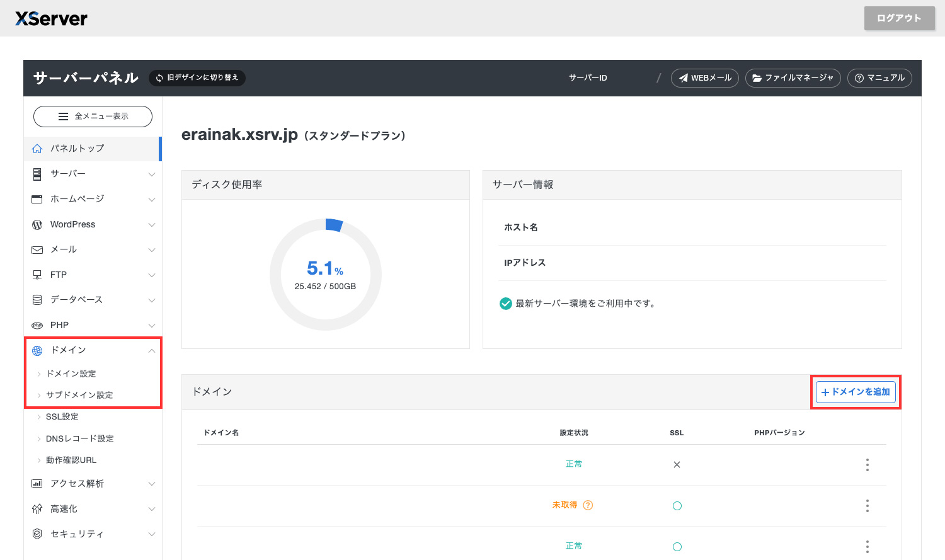945x560 pixels.
Task: Click the ドメインを追加 button
Action: (856, 392)
